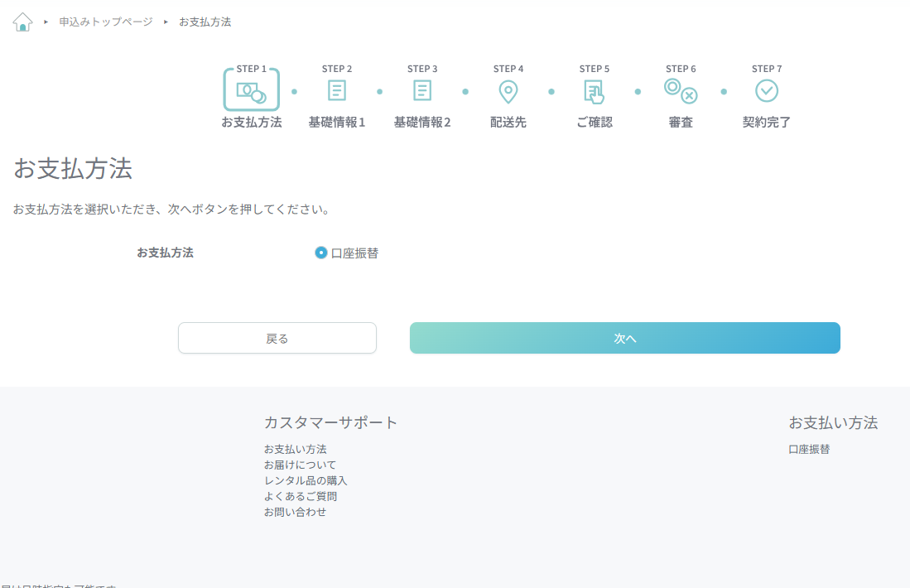Image resolution: width=910 pixels, height=588 pixels.
Task: Select the 口座振替 payment radio button
Action: coord(320,253)
